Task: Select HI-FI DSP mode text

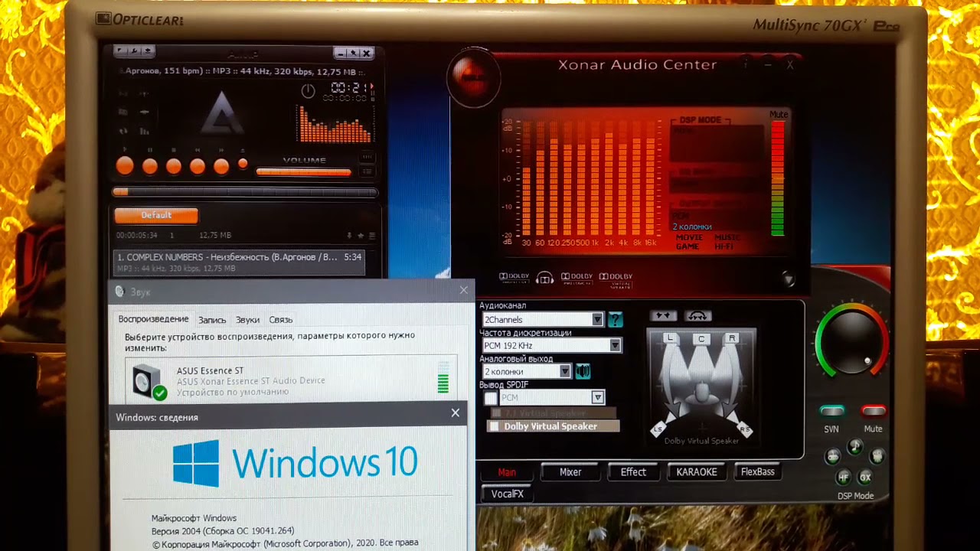Action: pos(724,246)
